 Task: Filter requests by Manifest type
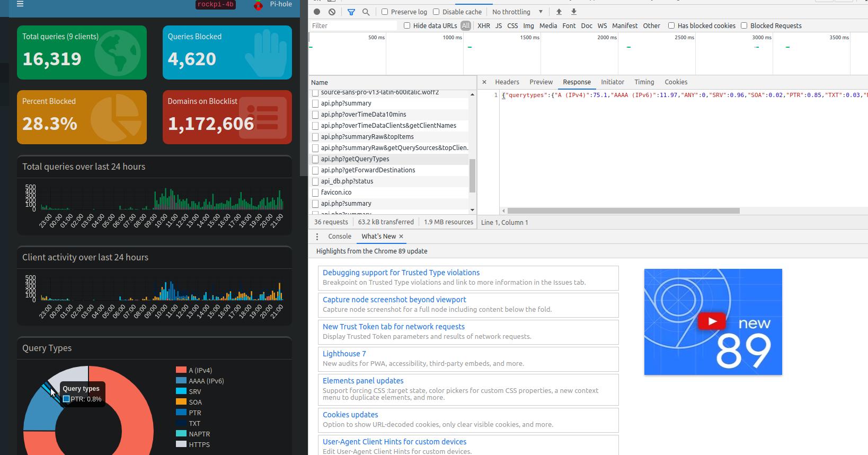[625, 25]
